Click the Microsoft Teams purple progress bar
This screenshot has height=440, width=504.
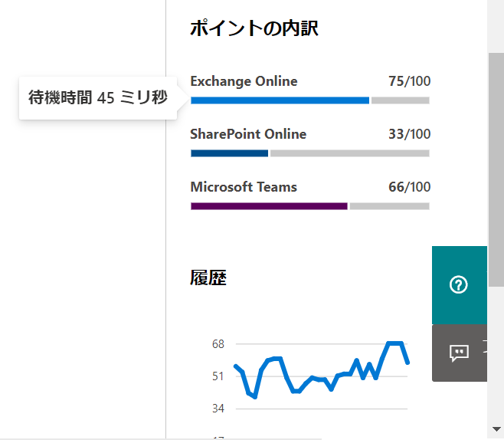[269, 206]
